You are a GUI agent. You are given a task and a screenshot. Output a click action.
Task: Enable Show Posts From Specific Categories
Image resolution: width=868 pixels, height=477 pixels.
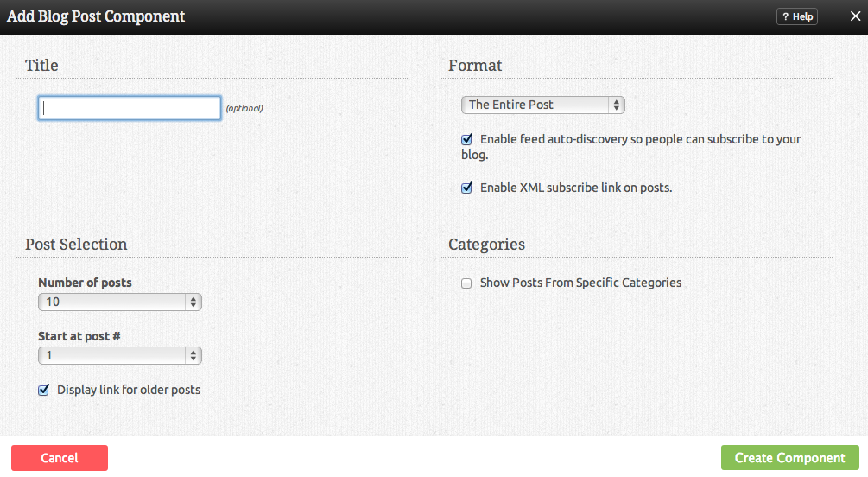(466, 283)
